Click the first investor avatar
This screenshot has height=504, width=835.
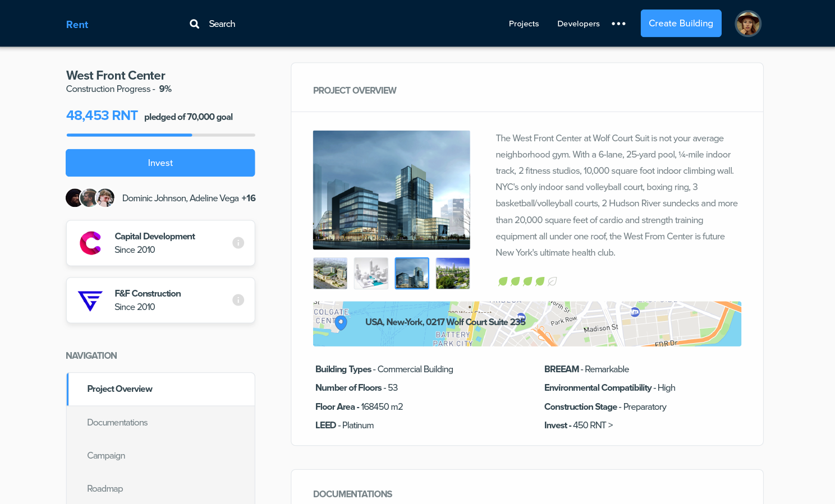74,198
